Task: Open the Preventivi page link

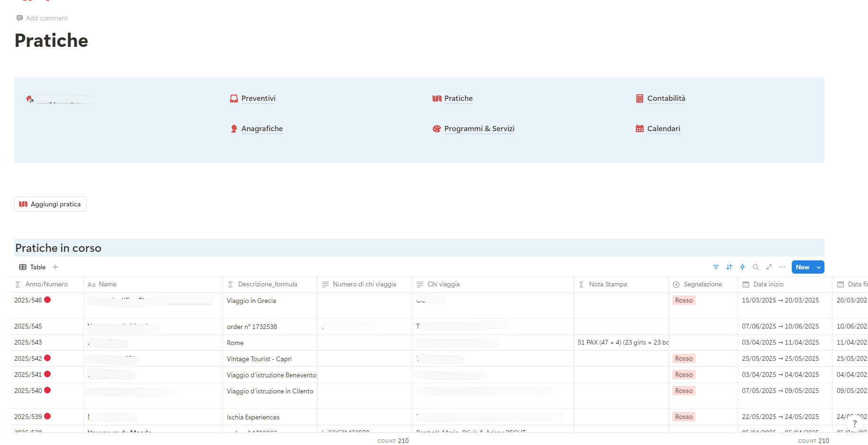Action: 258,98
